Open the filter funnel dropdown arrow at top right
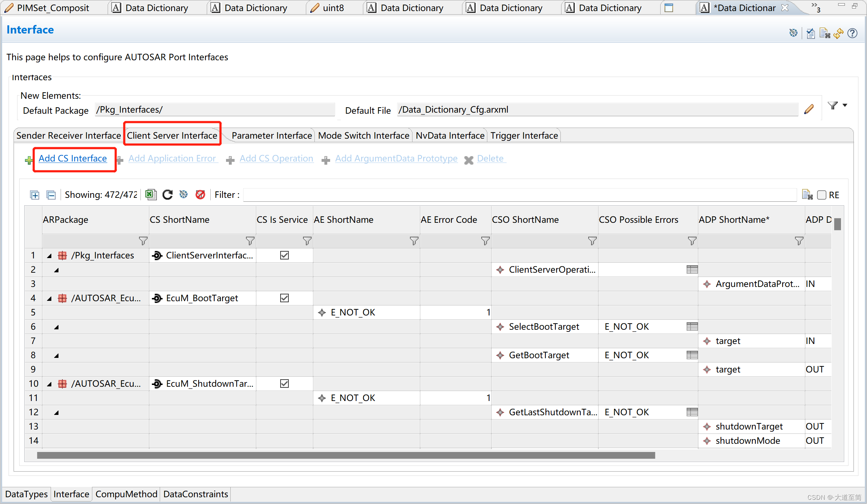Viewport: 867px width, 504px height. [x=845, y=105]
